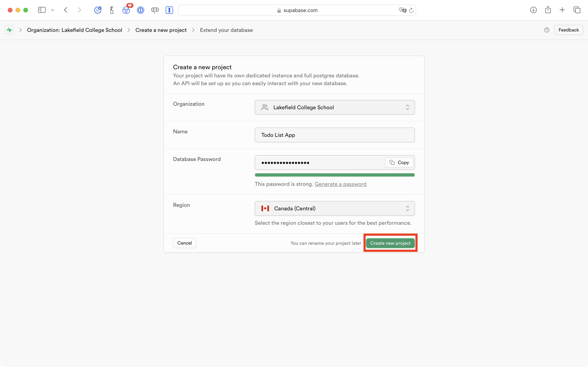Select Extend your database breadcrumb
The height and width of the screenshot is (367, 588).
click(226, 30)
